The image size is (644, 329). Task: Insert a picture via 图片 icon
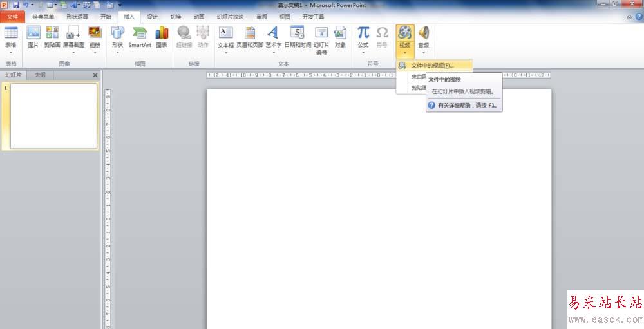[33, 33]
